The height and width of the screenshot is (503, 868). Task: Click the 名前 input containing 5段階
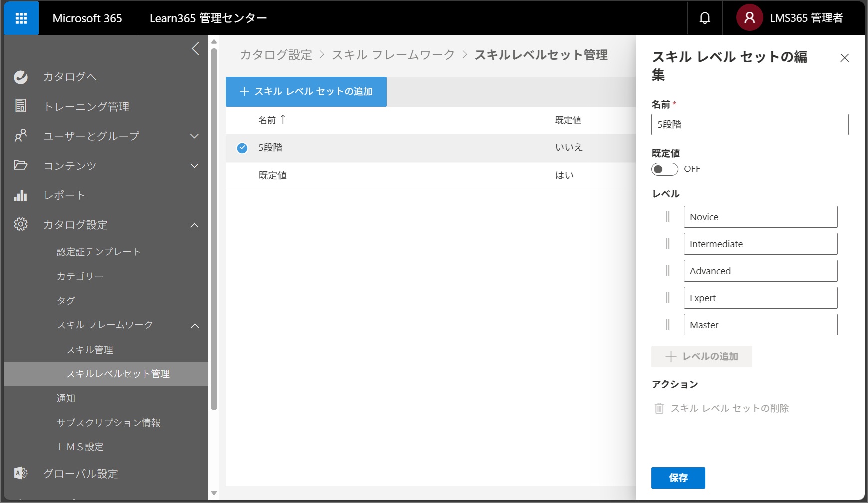750,124
